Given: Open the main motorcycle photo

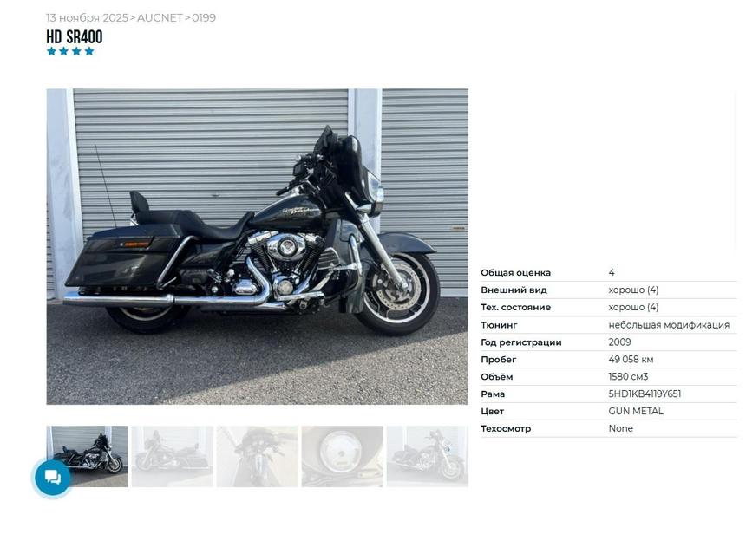Looking at the screenshot, I should coord(258,247).
